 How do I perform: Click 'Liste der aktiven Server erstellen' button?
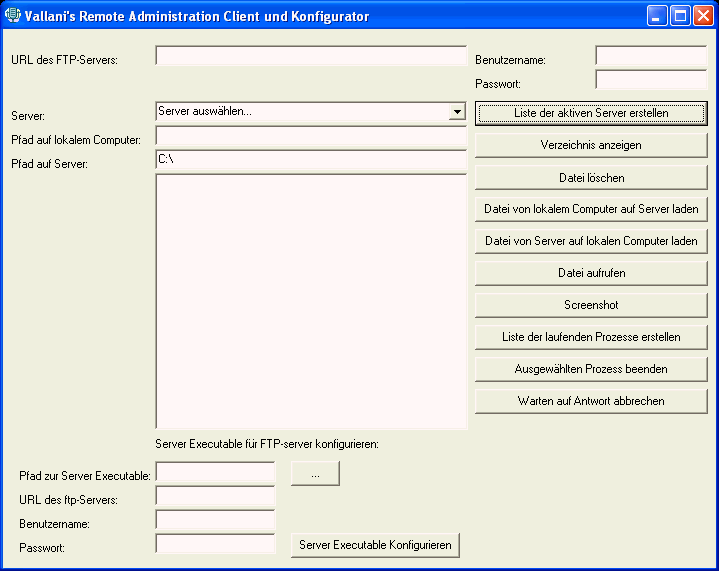(x=591, y=113)
